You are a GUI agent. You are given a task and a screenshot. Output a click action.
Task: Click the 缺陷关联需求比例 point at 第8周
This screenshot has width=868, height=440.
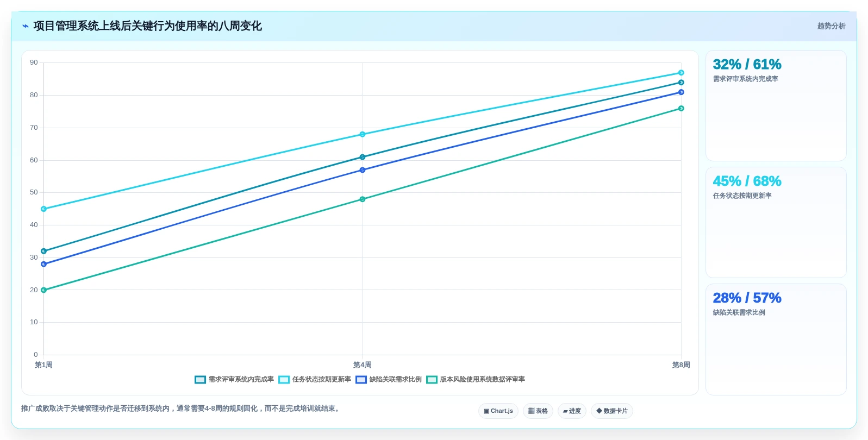click(x=681, y=92)
